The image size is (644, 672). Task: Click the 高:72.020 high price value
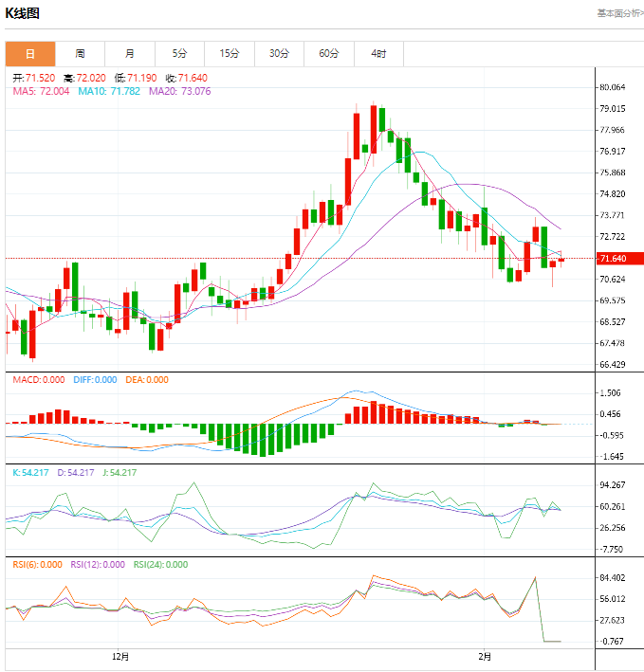pyautogui.click(x=85, y=78)
